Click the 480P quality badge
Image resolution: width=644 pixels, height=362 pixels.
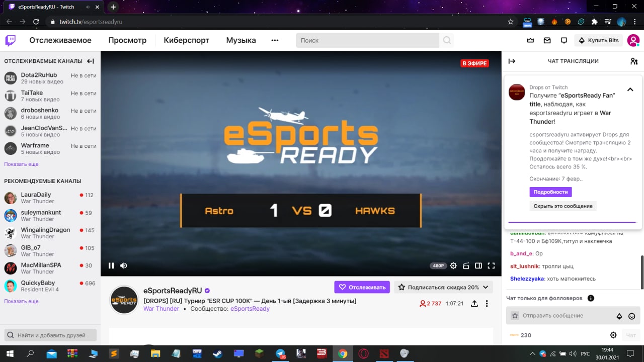(x=438, y=265)
